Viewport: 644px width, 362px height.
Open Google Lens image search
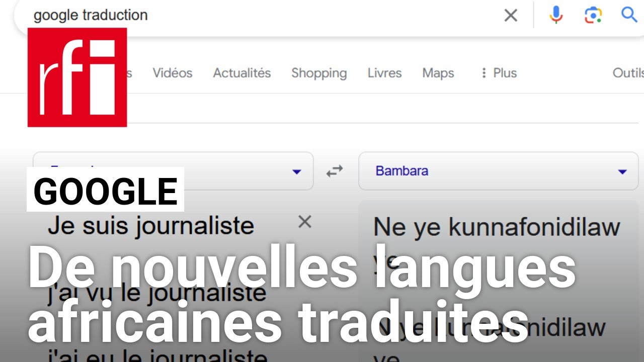593,16
